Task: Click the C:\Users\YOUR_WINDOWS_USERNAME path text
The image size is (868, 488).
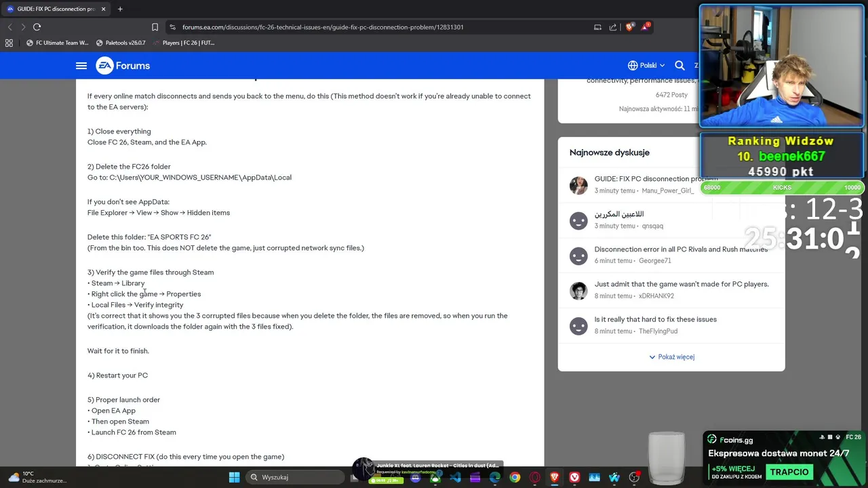Action: pyautogui.click(x=200, y=178)
